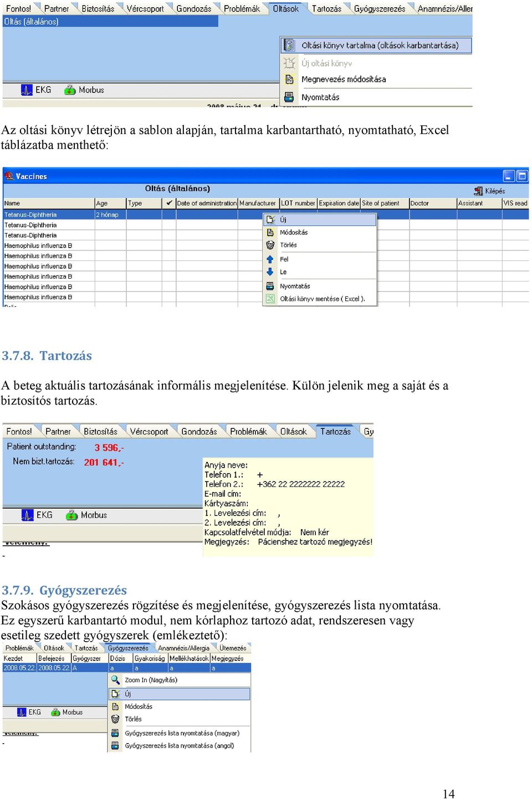The image size is (532, 799).
Task: Click the 'VIS read' column header
Action: [x=515, y=203]
